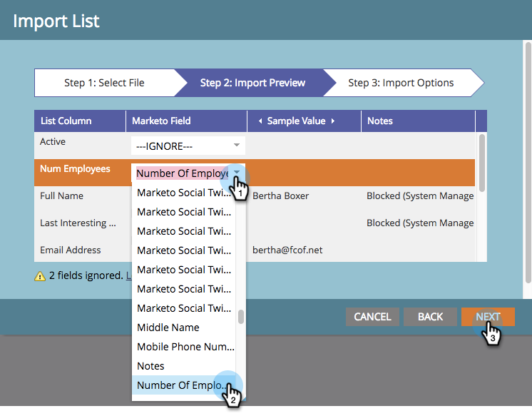Click the field mapping table scrollbar
Viewport: 532px width, 416px height.
pyautogui.click(x=482, y=163)
